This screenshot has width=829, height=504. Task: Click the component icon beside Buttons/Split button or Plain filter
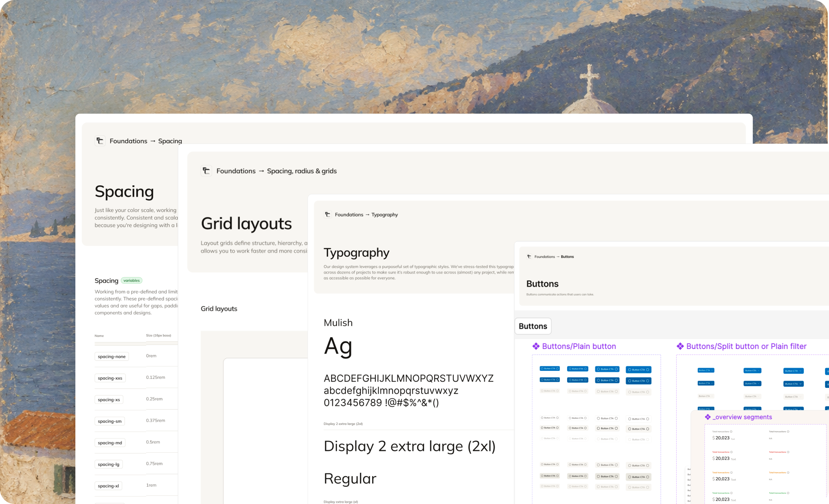(x=680, y=346)
